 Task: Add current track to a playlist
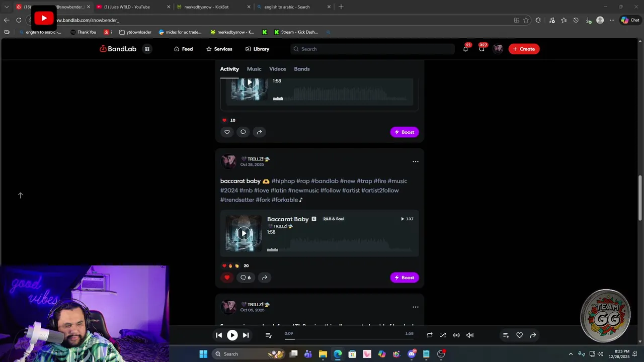pos(506,335)
